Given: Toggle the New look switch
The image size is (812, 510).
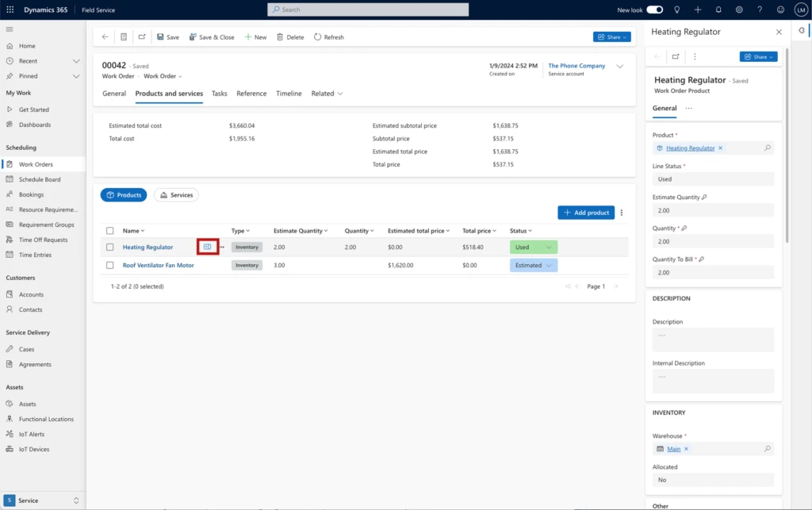Looking at the screenshot, I should (x=655, y=10).
